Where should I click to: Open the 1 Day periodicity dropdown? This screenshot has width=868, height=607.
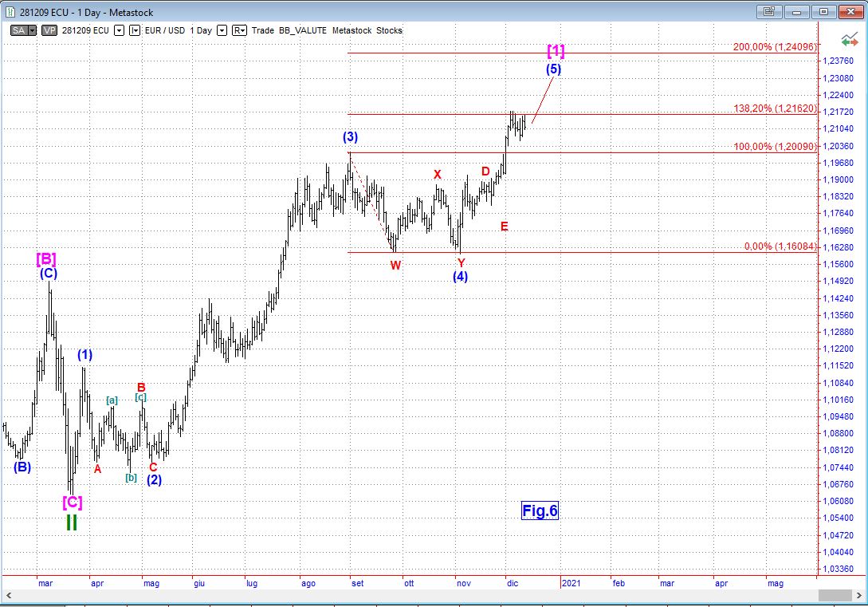click(x=221, y=30)
